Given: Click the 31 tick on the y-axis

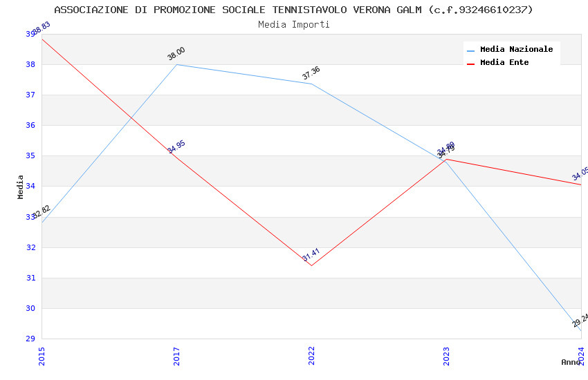Looking at the screenshot, I should [30, 278].
